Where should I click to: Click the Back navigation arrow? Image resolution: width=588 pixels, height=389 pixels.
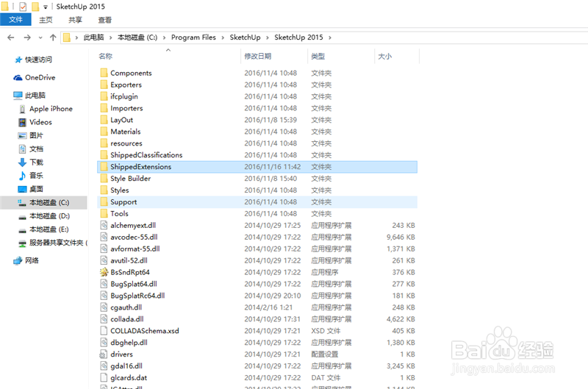11,38
